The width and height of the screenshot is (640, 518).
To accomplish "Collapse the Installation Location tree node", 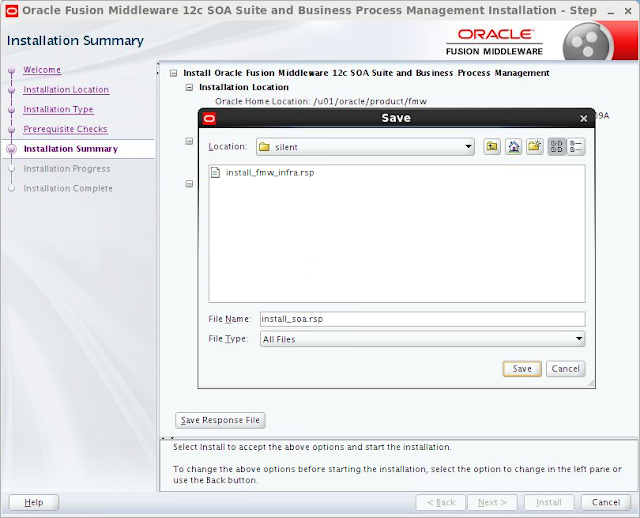I will tap(189, 87).
